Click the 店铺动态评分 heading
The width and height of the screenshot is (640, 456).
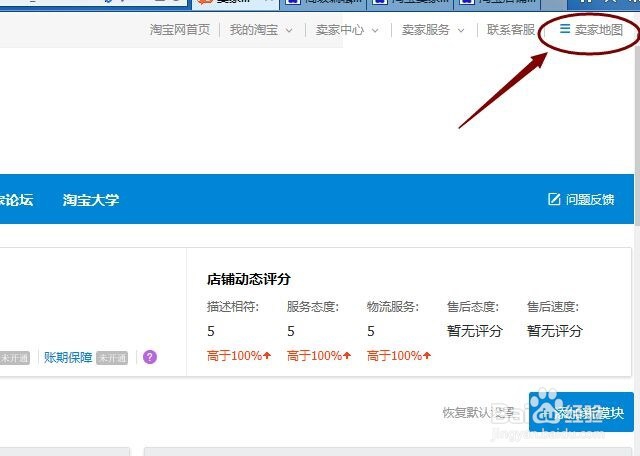[249, 279]
